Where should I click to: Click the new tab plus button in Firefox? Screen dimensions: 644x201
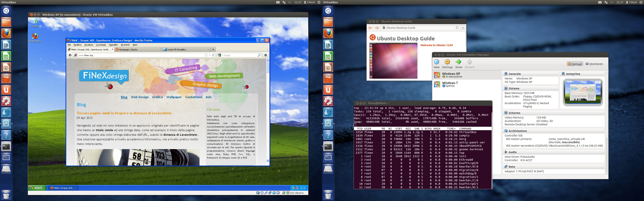tap(213, 49)
